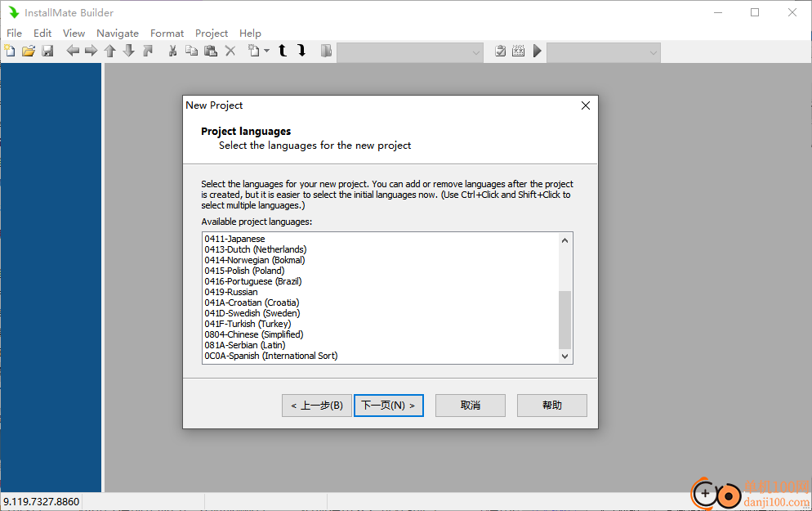Click the InstallMate Builder app icon in title bar

[x=13, y=12]
